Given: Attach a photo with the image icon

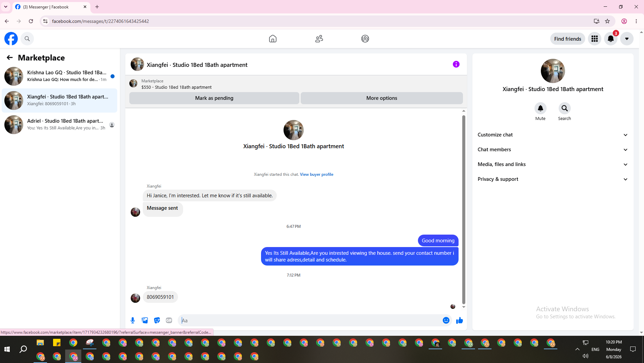Looking at the screenshot, I should 145,320.
